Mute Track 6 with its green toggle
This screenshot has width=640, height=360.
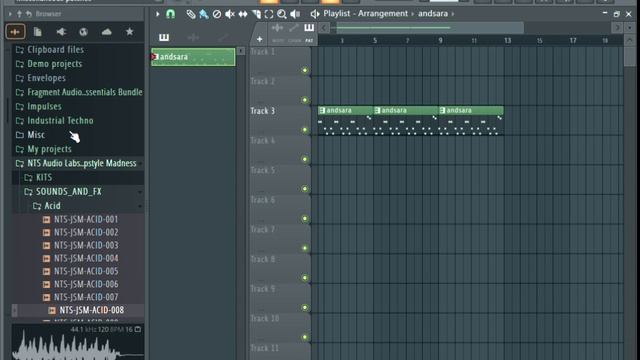tap(305, 219)
